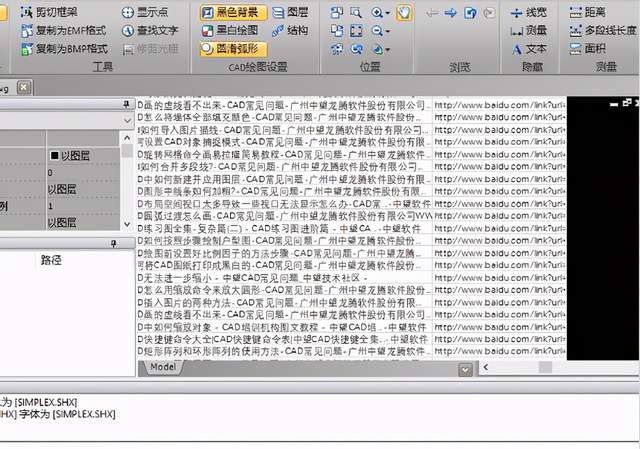Click first icon in third row of 位置 group
Viewport: 640px width, 449px height.
pyautogui.click(x=337, y=49)
